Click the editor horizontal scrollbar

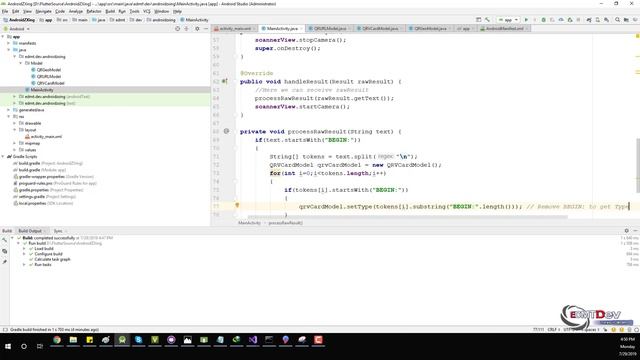(x=407, y=217)
